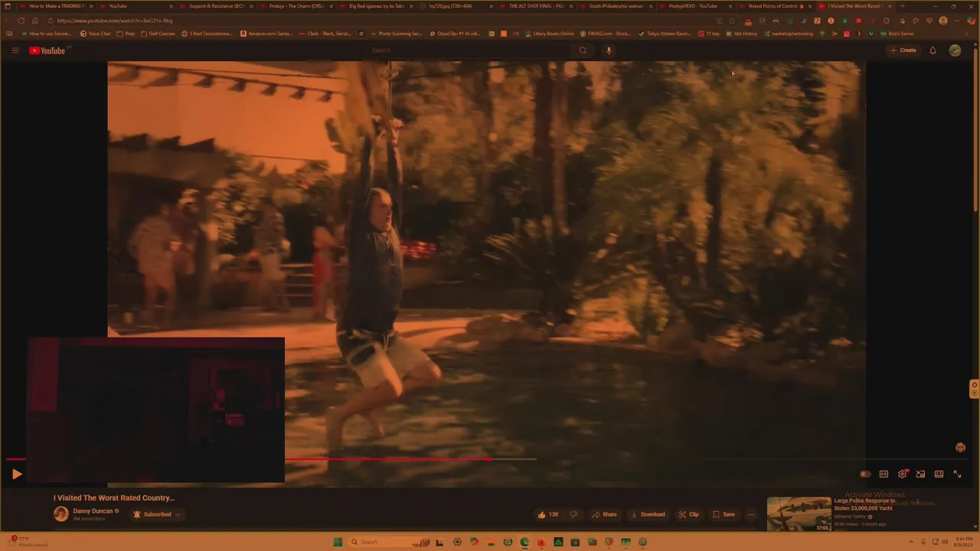This screenshot has height=551, width=980.
Task: Open the YouTube guide hamburger menu
Action: tap(15, 51)
